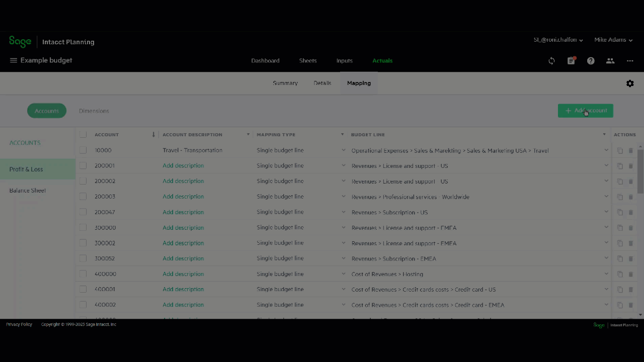
Task: Open the Mike Adams user dropdown
Action: pyautogui.click(x=613, y=40)
